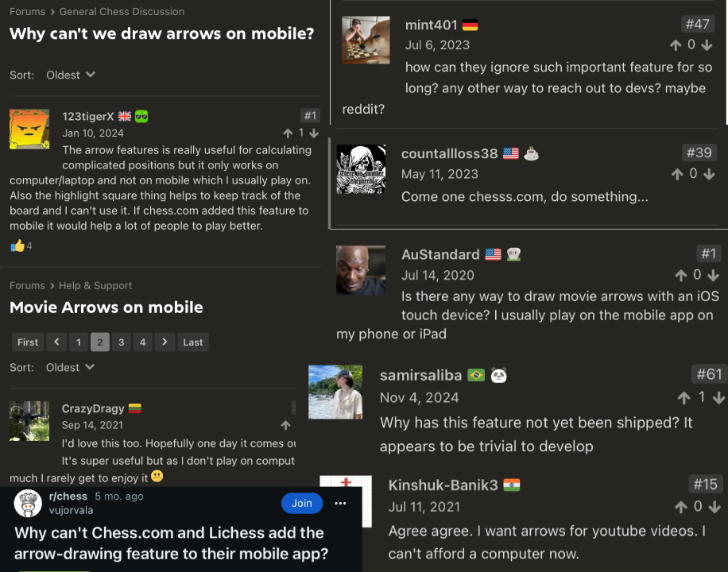Image resolution: width=728 pixels, height=572 pixels.
Task: Select page 3 in pagination
Action: (x=121, y=342)
